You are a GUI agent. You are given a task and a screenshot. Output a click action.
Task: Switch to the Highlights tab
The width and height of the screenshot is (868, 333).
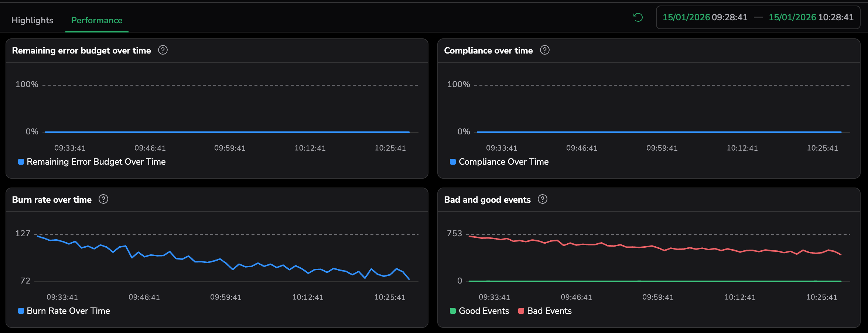pyautogui.click(x=32, y=20)
